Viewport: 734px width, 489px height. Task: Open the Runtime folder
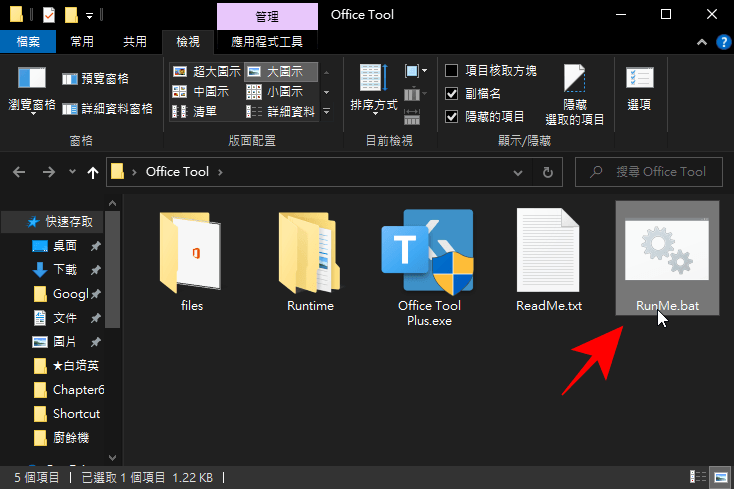click(x=310, y=260)
